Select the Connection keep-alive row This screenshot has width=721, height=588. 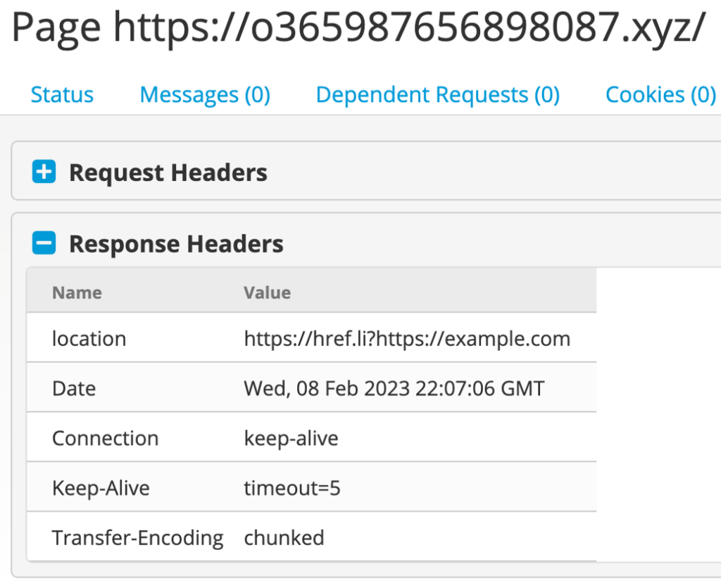(x=310, y=437)
